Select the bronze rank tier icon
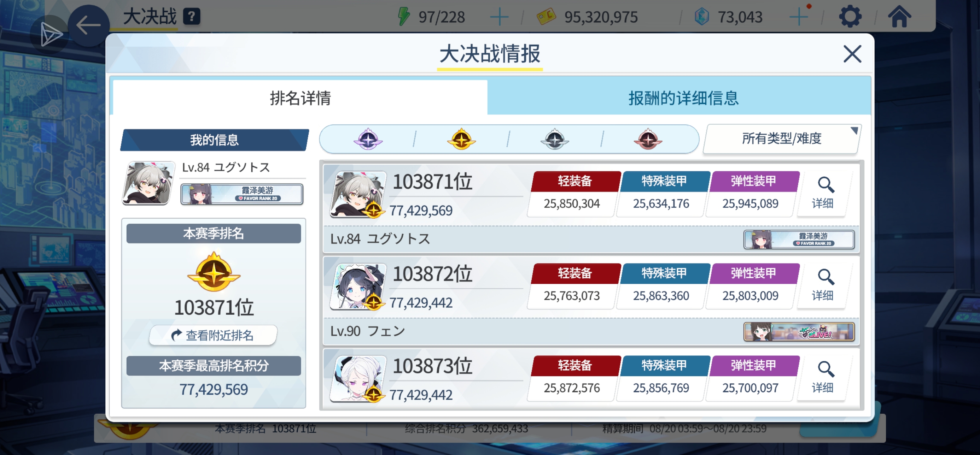 click(648, 139)
